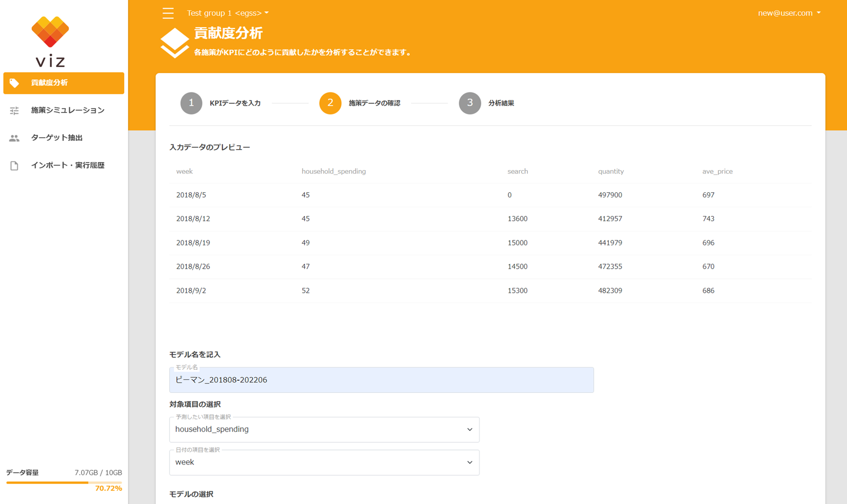
Task: Click the 2018/8/19 cell
Action: (x=193, y=243)
